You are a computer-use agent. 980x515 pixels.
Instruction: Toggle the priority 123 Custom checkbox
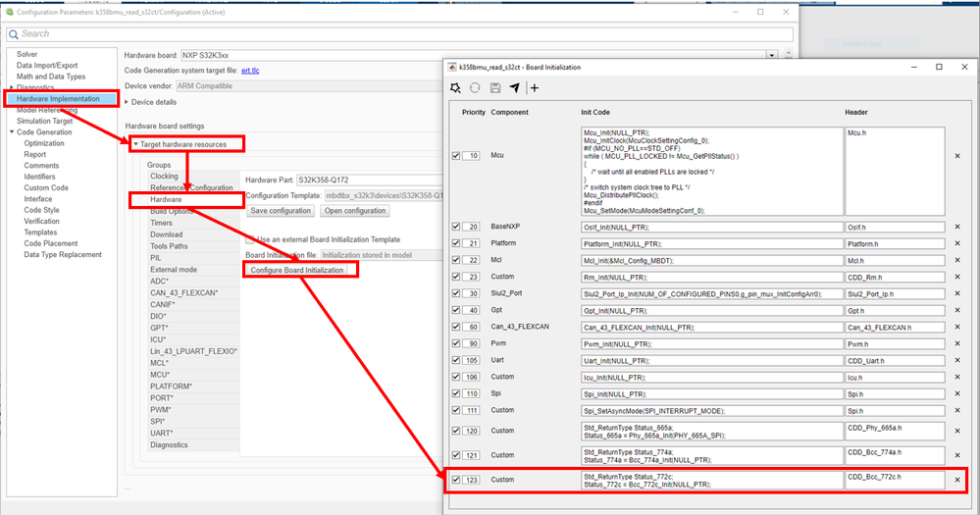pyautogui.click(x=455, y=480)
